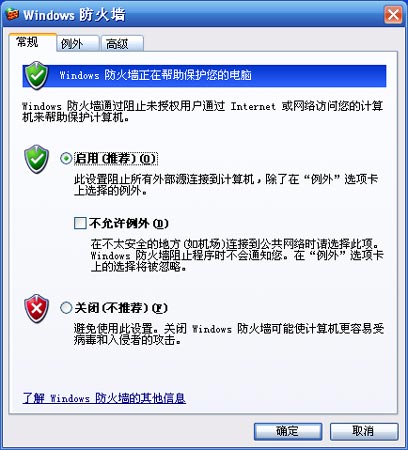Click the explanation text under 不允许例外
The image size is (408, 450).
click(x=237, y=255)
